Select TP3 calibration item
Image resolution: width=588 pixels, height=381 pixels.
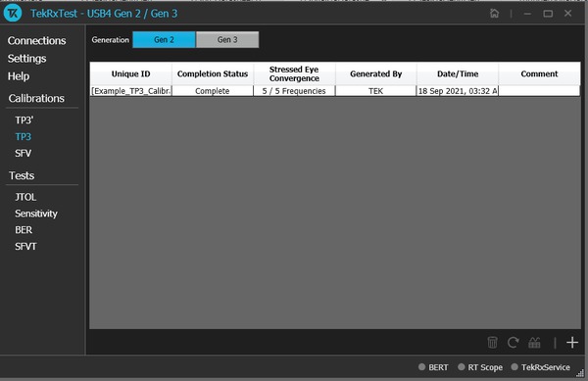(24, 137)
